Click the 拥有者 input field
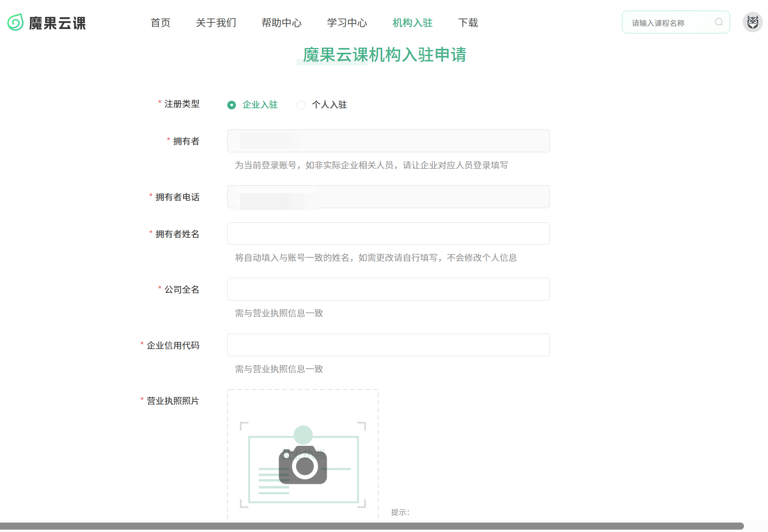 point(388,141)
